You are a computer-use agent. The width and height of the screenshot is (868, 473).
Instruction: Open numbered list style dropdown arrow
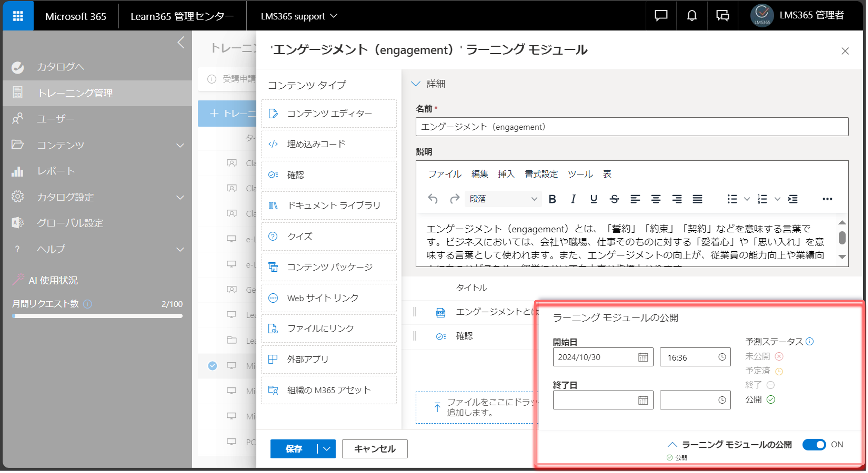click(x=777, y=199)
